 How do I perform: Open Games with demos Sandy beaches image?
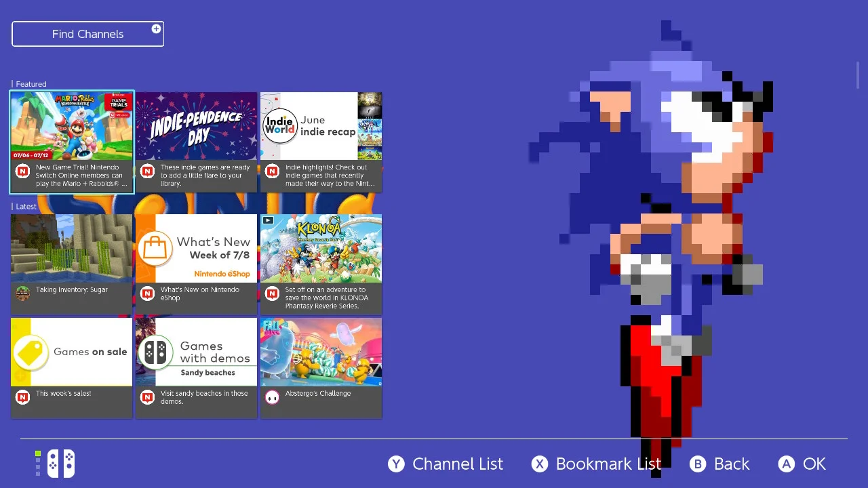[x=196, y=352]
